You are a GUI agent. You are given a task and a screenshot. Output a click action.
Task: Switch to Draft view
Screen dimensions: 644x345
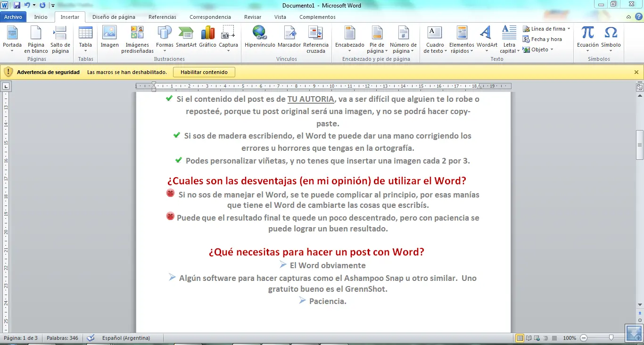554,338
